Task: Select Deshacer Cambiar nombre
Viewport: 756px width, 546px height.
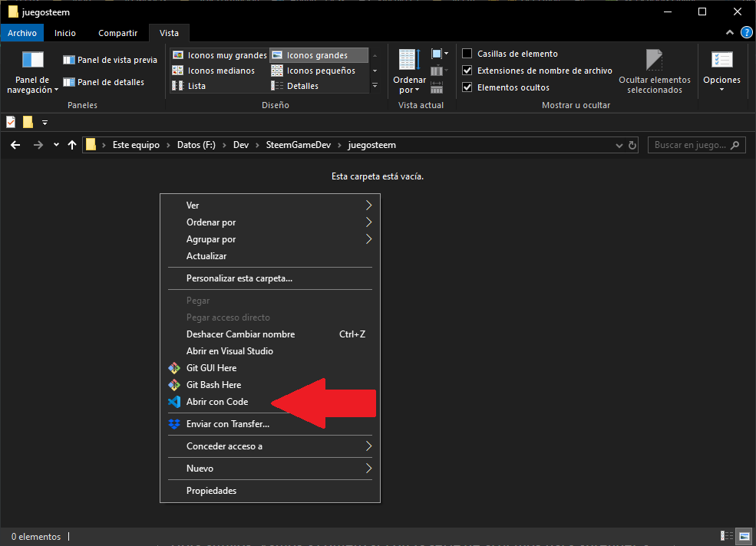Action: click(270, 334)
